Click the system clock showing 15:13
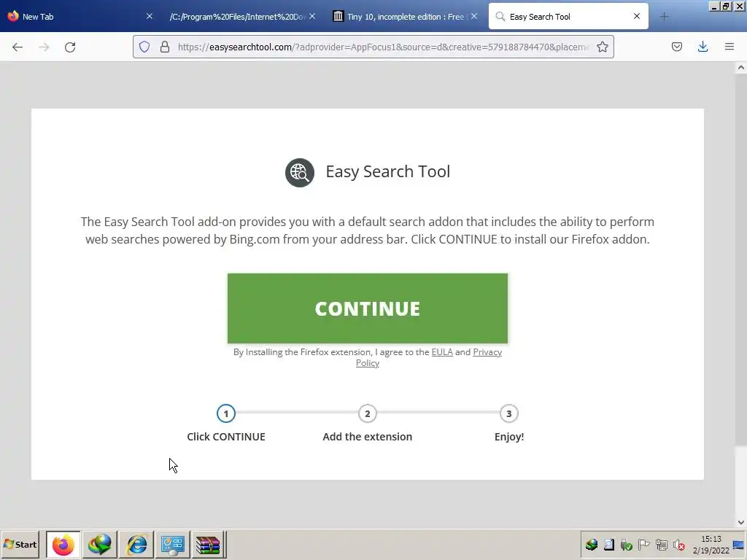The height and width of the screenshot is (560, 747). click(711, 544)
